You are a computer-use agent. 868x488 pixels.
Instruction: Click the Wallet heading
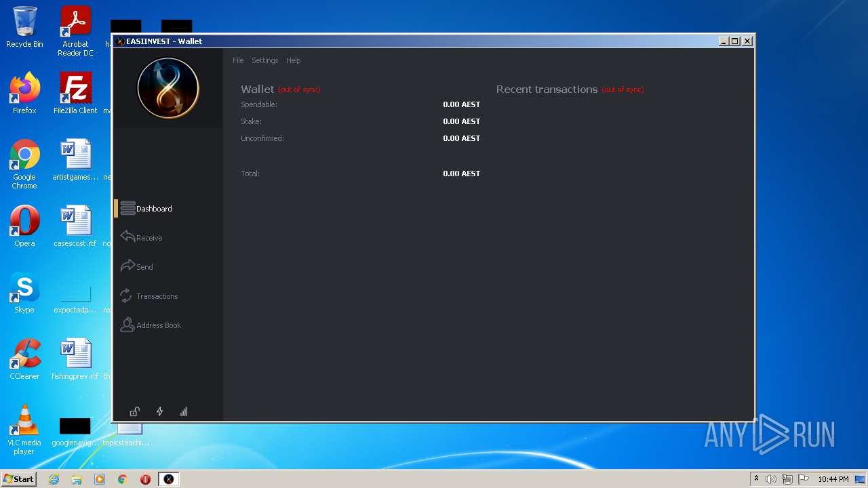[x=258, y=89]
